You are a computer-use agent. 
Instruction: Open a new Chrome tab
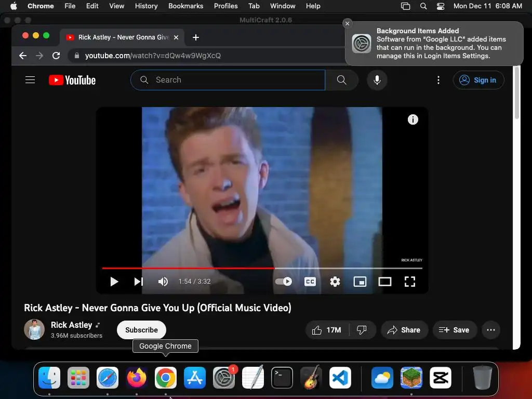pos(196,37)
